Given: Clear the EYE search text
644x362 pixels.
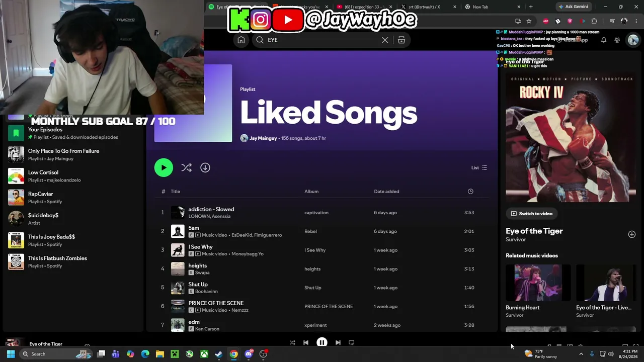Looking at the screenshot, I should [385, 40].
